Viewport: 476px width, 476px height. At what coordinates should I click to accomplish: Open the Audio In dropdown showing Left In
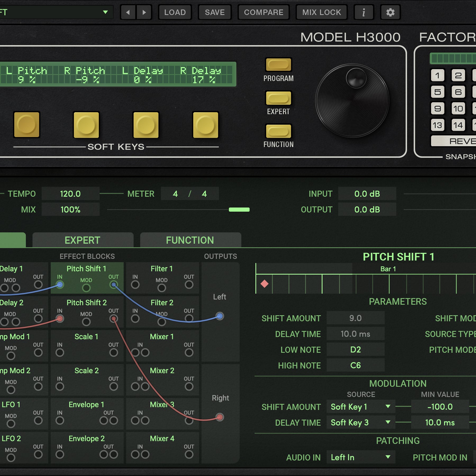(x=360, y=457)
